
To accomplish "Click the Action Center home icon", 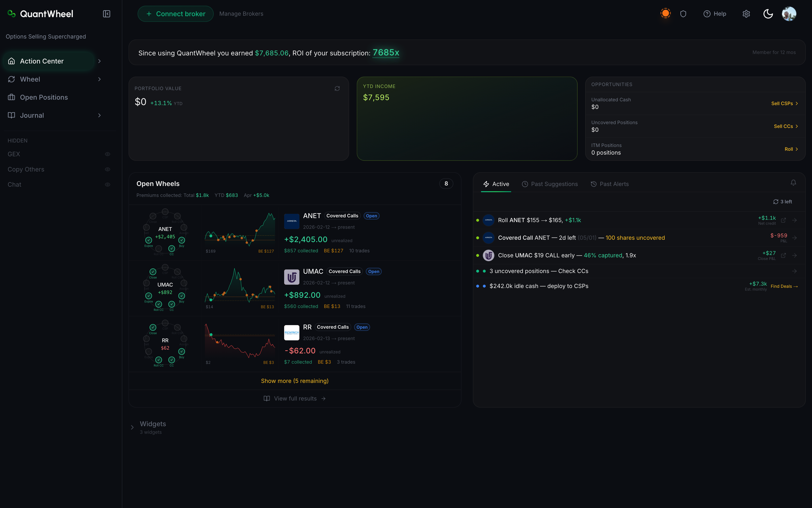I will [x=11, y=61].
